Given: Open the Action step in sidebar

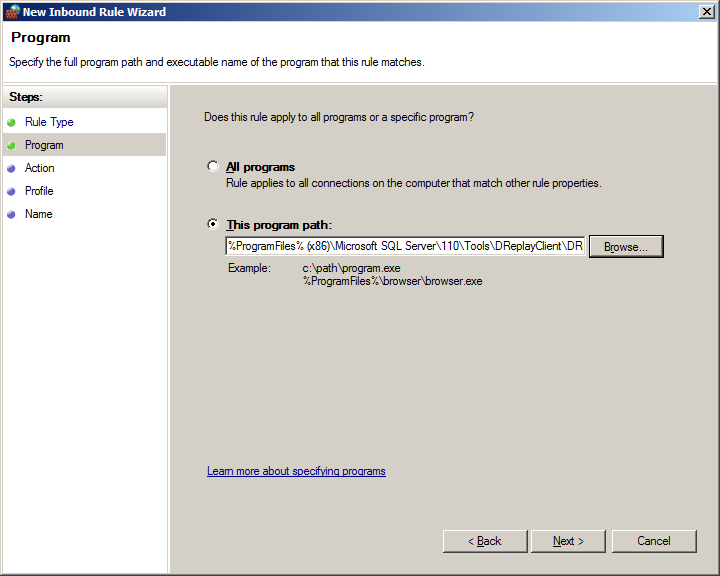Looking at the screenshot, I should [39, 168].
